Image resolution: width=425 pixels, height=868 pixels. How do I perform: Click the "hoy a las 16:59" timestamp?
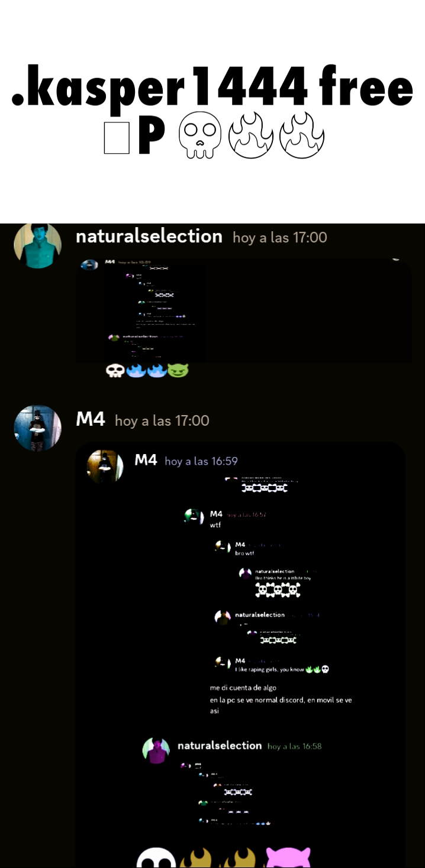tap(201, 461)
